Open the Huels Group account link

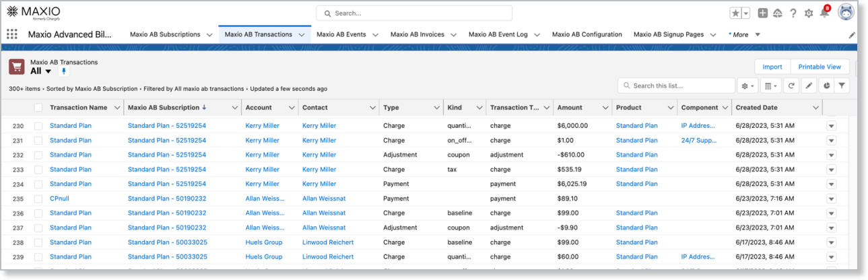click(264, 242)
